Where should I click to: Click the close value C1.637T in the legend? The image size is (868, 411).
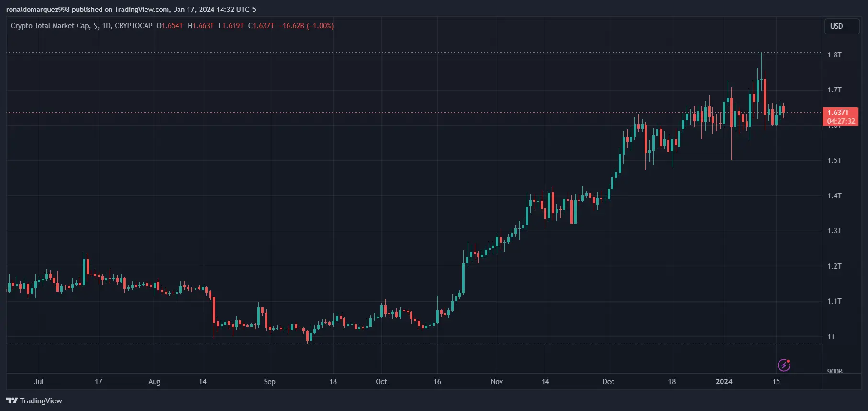261,26
